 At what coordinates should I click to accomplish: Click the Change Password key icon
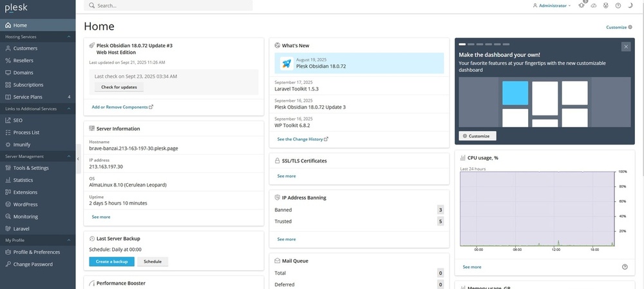[8, 264]
